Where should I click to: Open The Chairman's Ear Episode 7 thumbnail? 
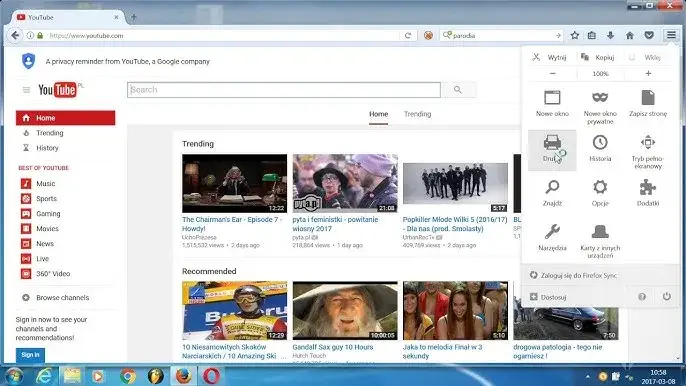[234, 183]
